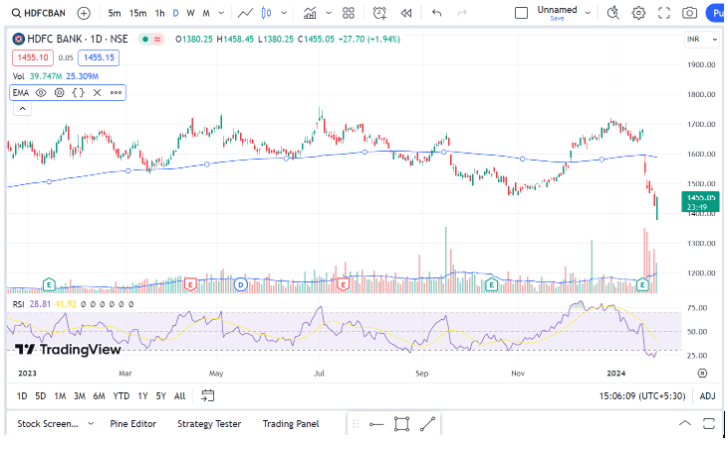Take a chart snapshot with camera icon
The height and width of the screenshot is (451, 728).
(x=689, y=13)
